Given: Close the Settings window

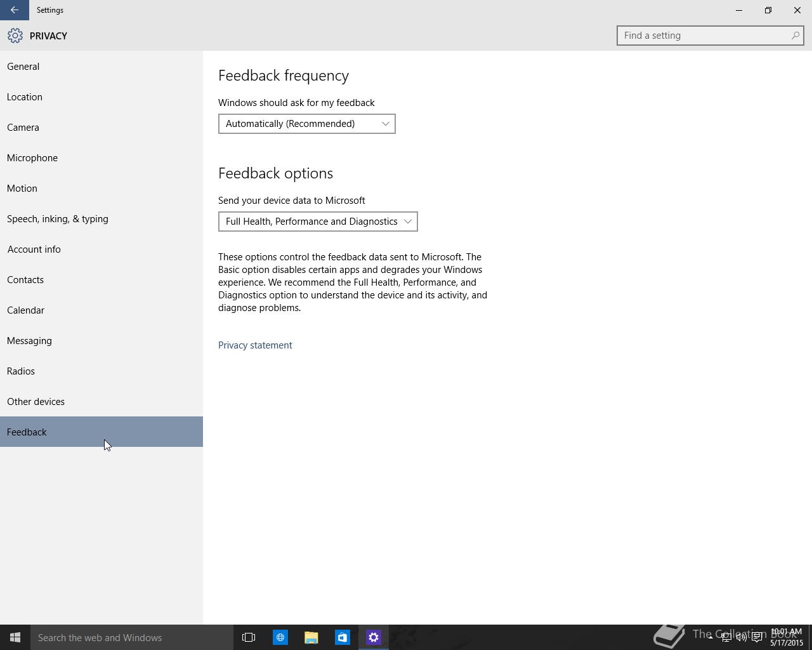Looking at the screenshot, I should 797,10.
